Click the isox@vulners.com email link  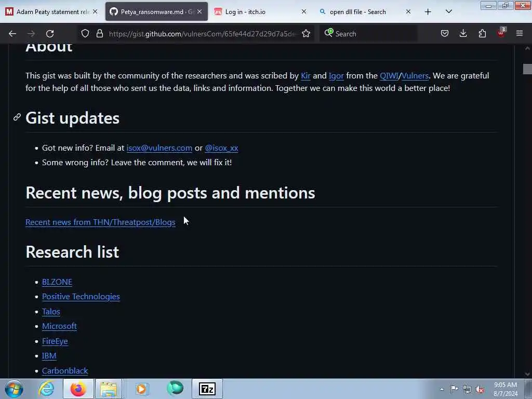(x=159, y=148)
